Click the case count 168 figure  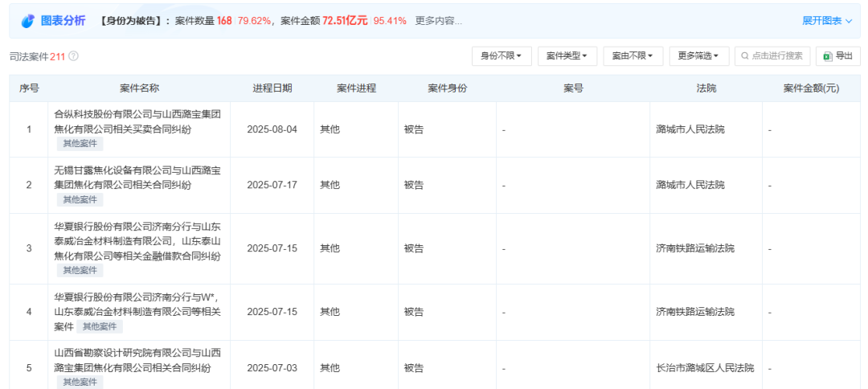coord(224,21)
